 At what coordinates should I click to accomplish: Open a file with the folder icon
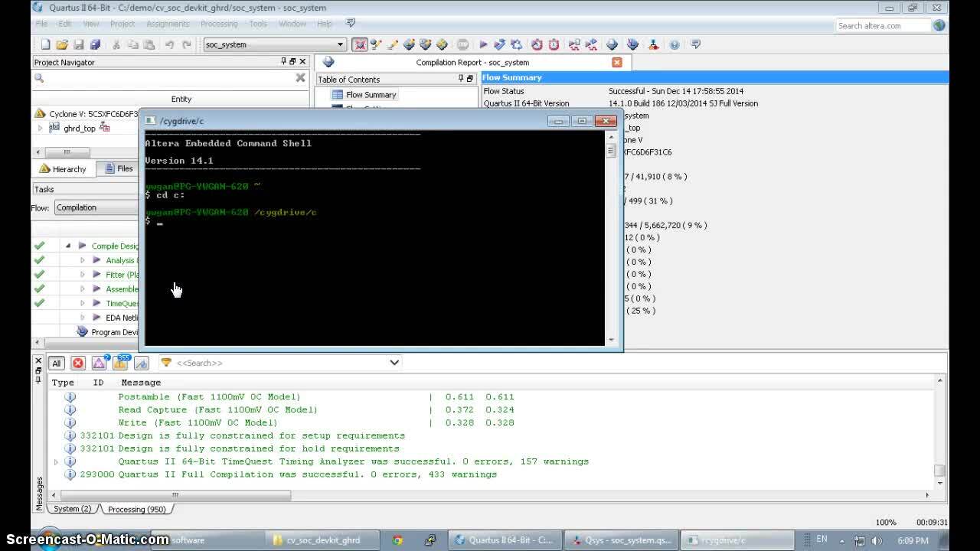(x=62, y=44)
